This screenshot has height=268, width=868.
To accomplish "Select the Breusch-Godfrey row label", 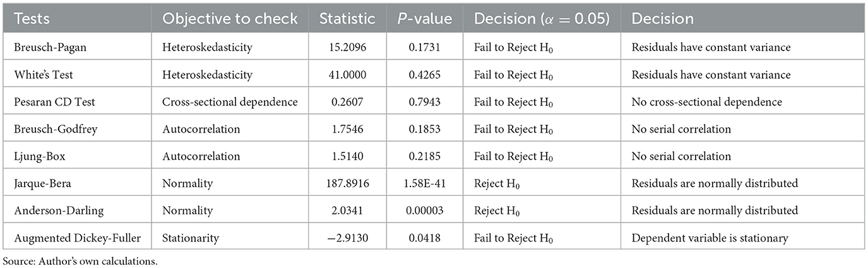I will [x=47, y=130].
